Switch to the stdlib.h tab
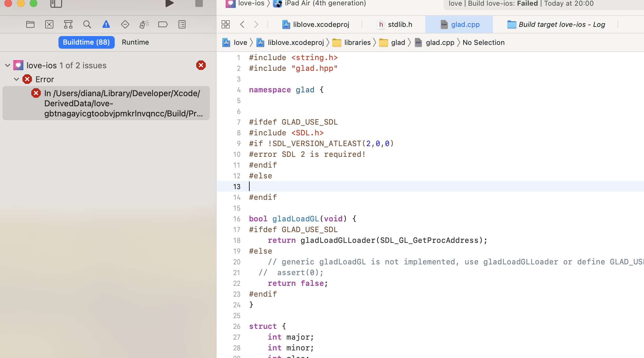This screenshot has width=644, height=358. coord(395,24)
